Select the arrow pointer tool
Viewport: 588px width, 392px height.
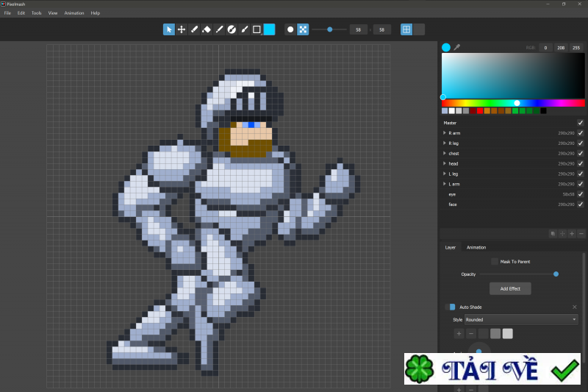(169, 29)
